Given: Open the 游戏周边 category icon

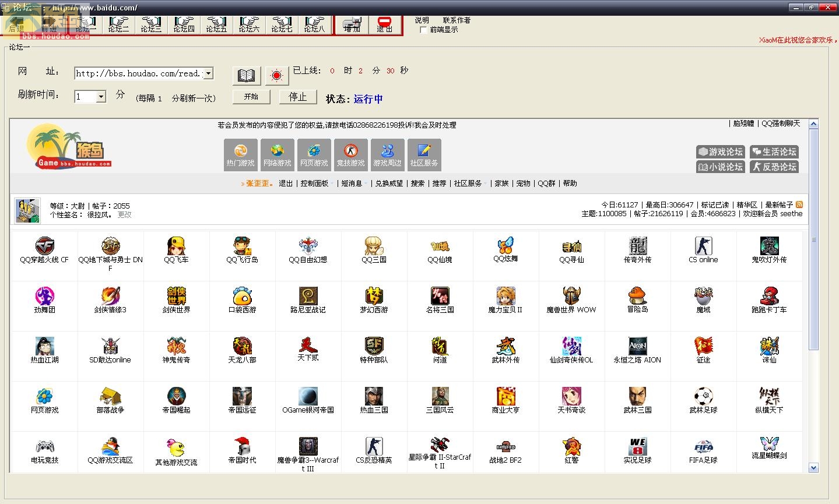Looking at the screenshot, I should pyautogui.click(x=388, y=155).
